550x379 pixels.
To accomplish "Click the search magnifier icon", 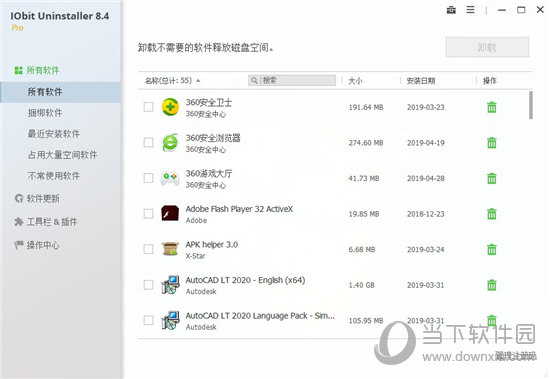I will coord(254,80).
